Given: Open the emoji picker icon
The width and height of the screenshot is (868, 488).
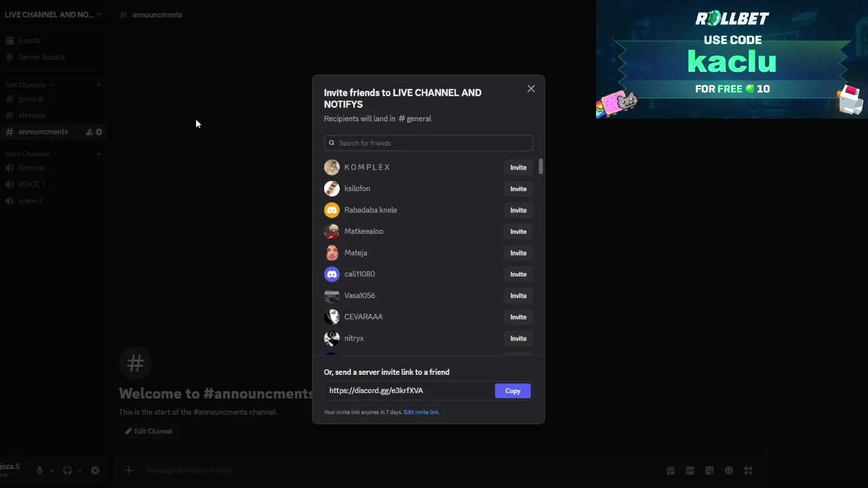Looking at the screenshot, I should coord(729,470).
